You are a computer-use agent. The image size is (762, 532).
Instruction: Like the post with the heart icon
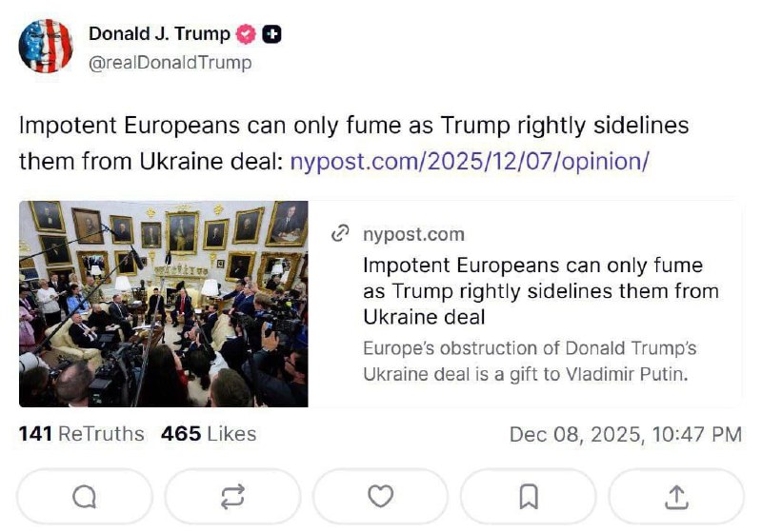381,496
